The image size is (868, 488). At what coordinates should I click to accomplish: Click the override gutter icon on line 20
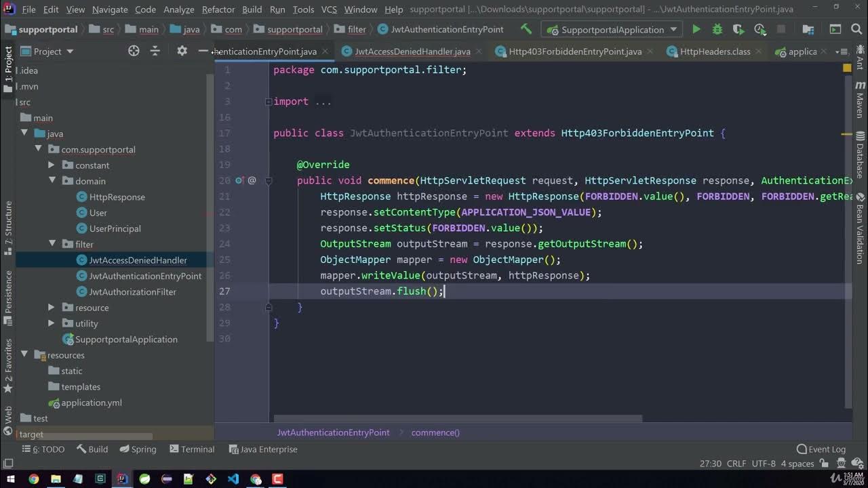pos(239,180)
